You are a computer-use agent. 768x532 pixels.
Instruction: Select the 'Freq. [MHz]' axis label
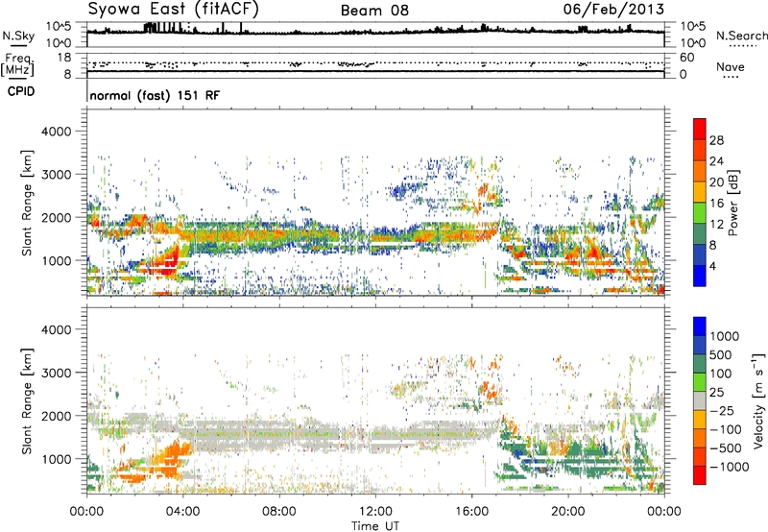pos(17,64)
